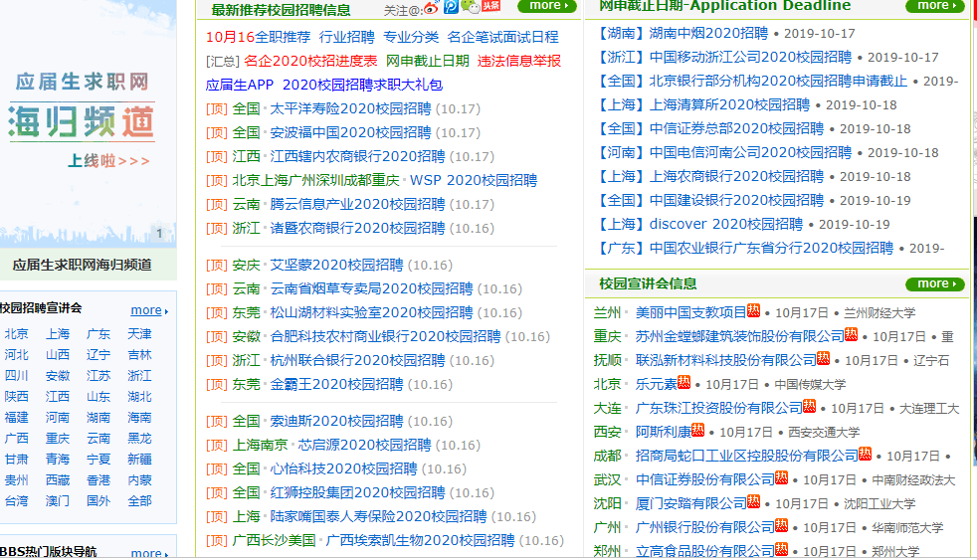The height and width of the screenshot is (560, 977).
Task: Open 云南省烟草专卖局2020校园招聘 posting
Action: (371, 289)
